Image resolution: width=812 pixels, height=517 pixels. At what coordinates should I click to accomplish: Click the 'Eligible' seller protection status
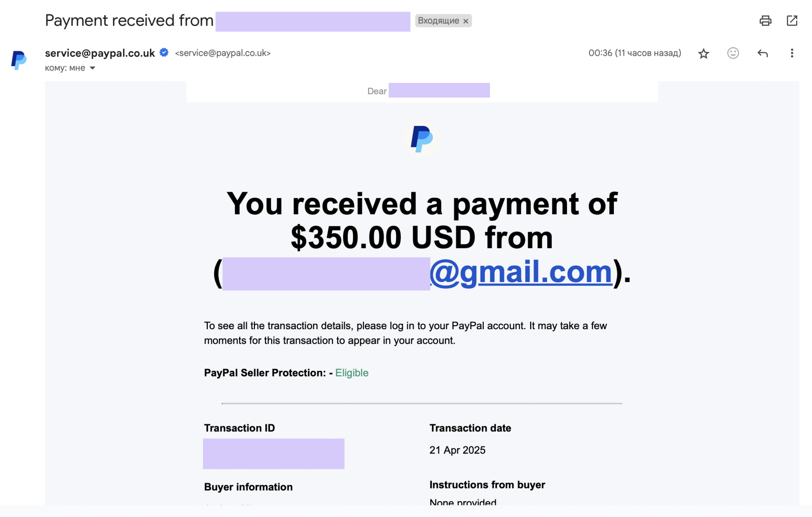point(352,373)
